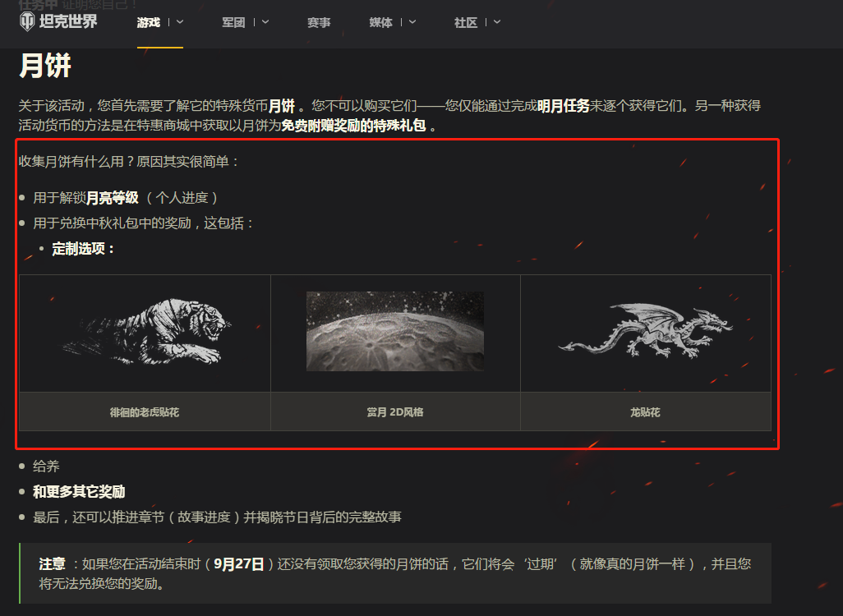The width and height of the screenshot is (843, 616).
Task: Click the 和更多其它奖励 bullet text
Action: click(x=79, y=492)
